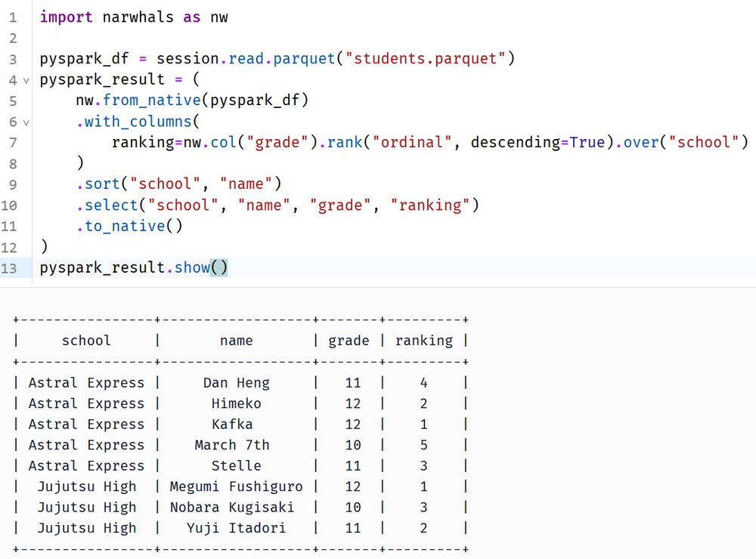Click 'Astral Express' in the Kafka row
This screenshot has height=559, width=756.
(86, 425)
